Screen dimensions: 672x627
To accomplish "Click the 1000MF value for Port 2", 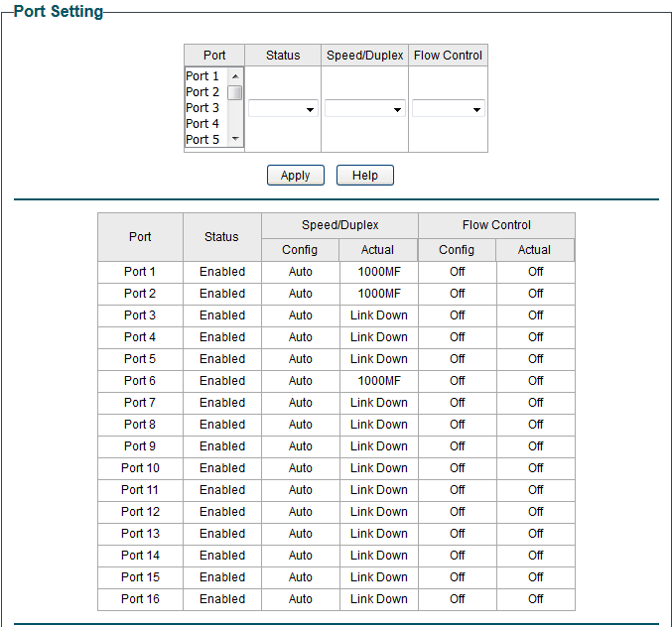I will (x=379, y=294).
